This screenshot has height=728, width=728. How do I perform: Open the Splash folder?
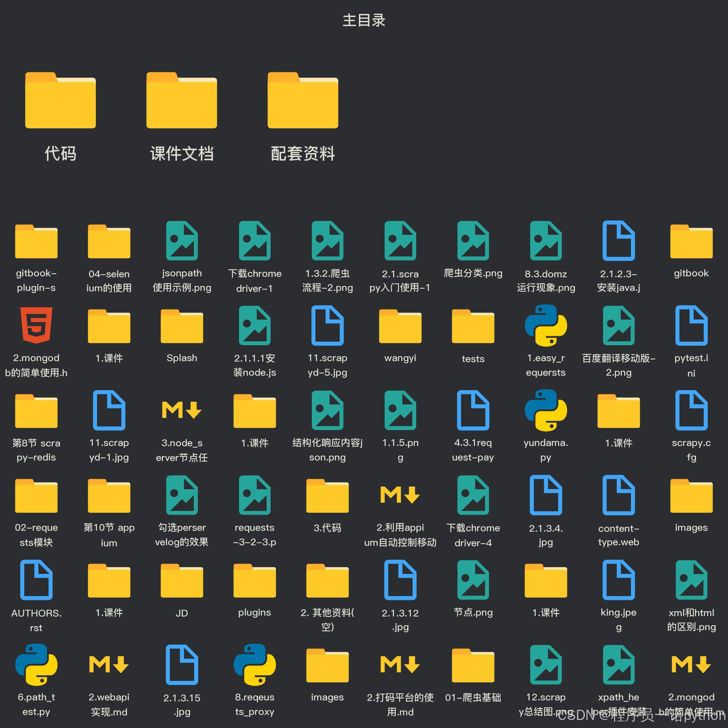click(x=182, y=326)
